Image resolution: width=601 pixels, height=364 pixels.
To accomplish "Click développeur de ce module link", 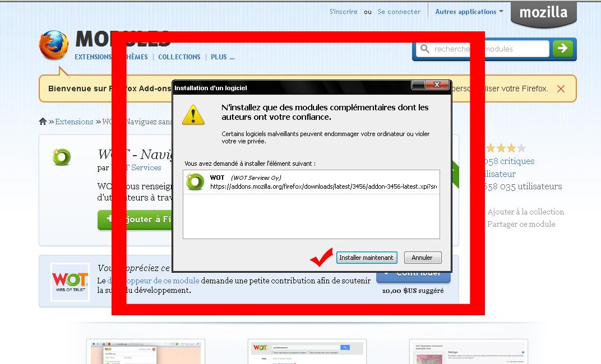I will click(x=153, y=281).
